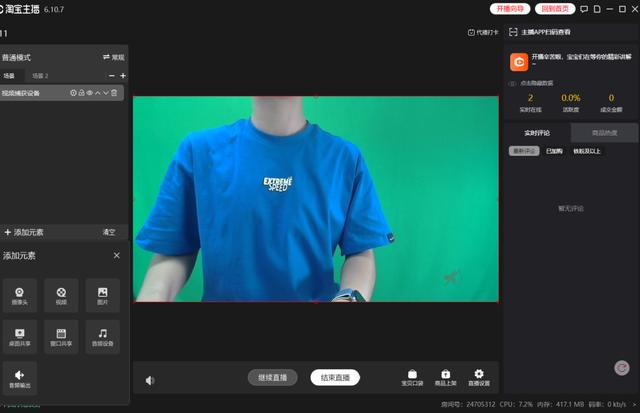Click the 结束直播 end stream button
Image resolution: width=640 pixels, height=413 pixels.
(x=335, y=378)
